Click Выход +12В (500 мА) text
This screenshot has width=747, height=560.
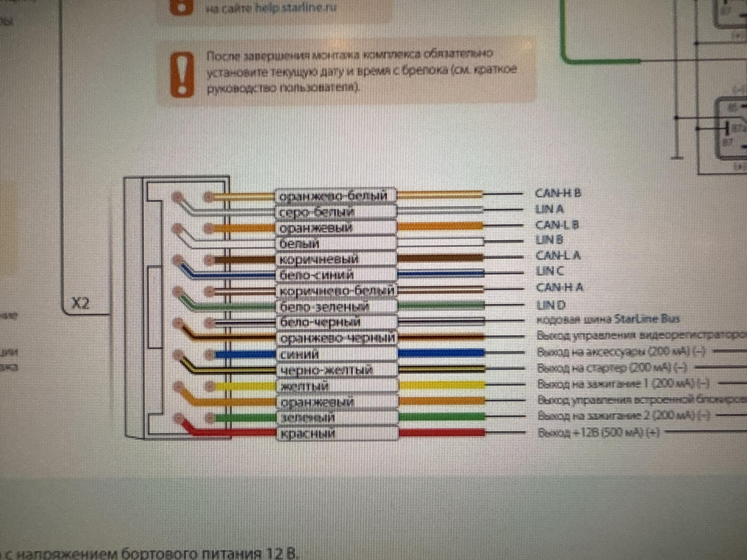(x=598, y=433)
